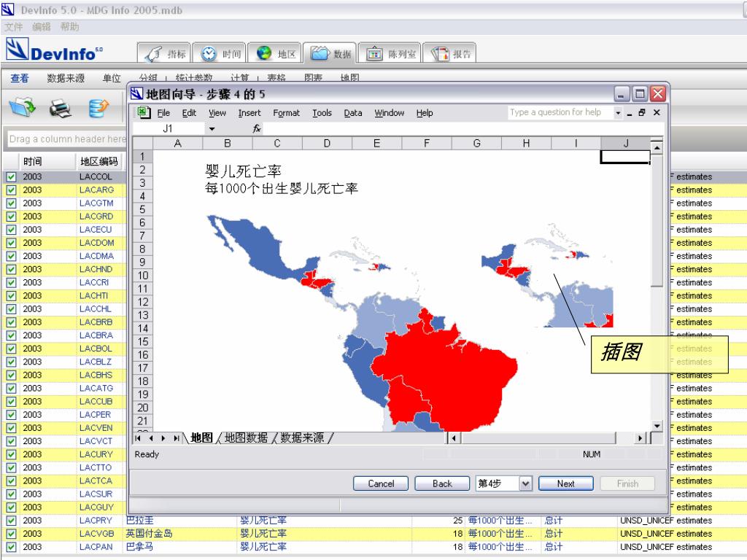Screen dimensions: 747x560
Task: Open the Insert menu
Action: point(249,113)
